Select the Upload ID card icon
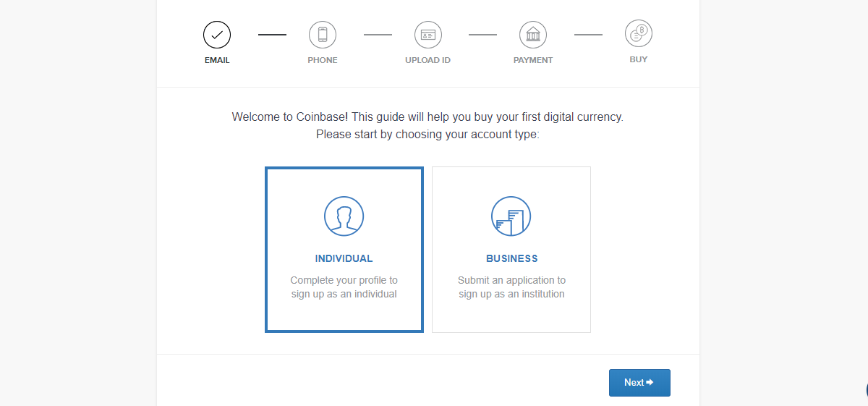The height and width of the screenshot is (406, 868). [428, 34]
